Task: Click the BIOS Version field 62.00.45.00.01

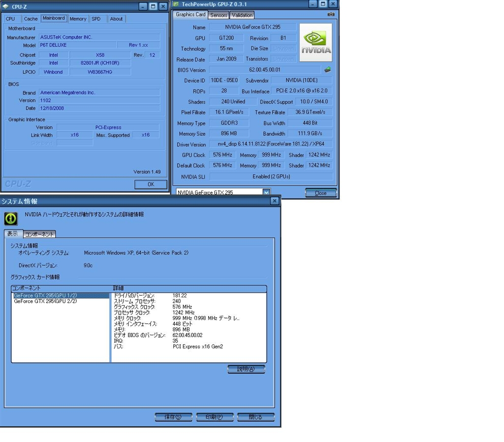Action: pos(264,70)
